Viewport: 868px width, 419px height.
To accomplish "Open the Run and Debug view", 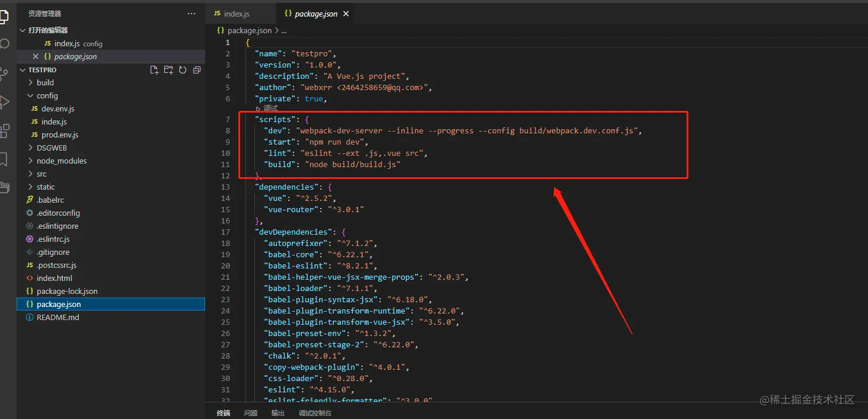I will 4,102.
